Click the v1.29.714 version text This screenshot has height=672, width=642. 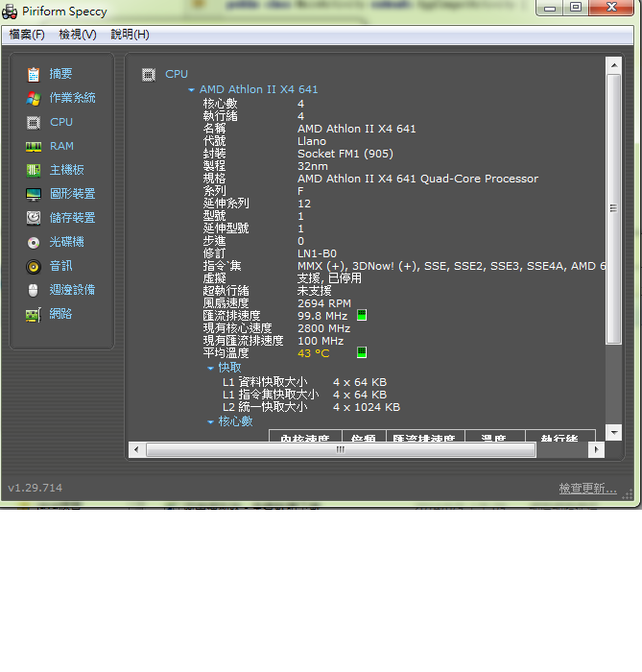pos(36,488)
